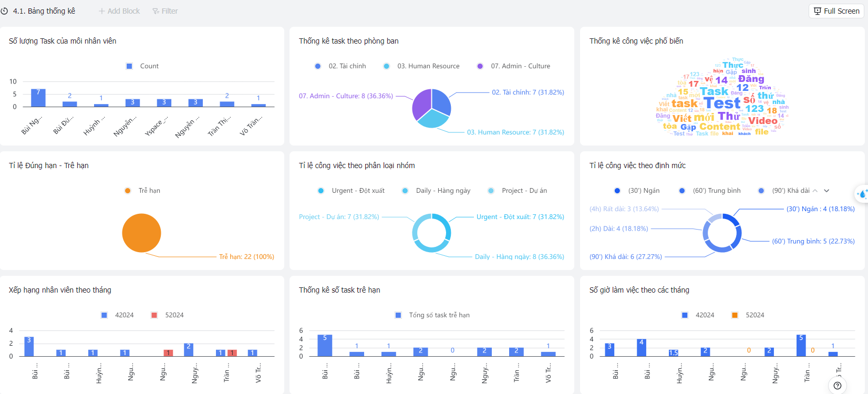Open the help question mark icon
Image resolution: width=868 pixels, height=394 pixels.
[x=838, y=386]
